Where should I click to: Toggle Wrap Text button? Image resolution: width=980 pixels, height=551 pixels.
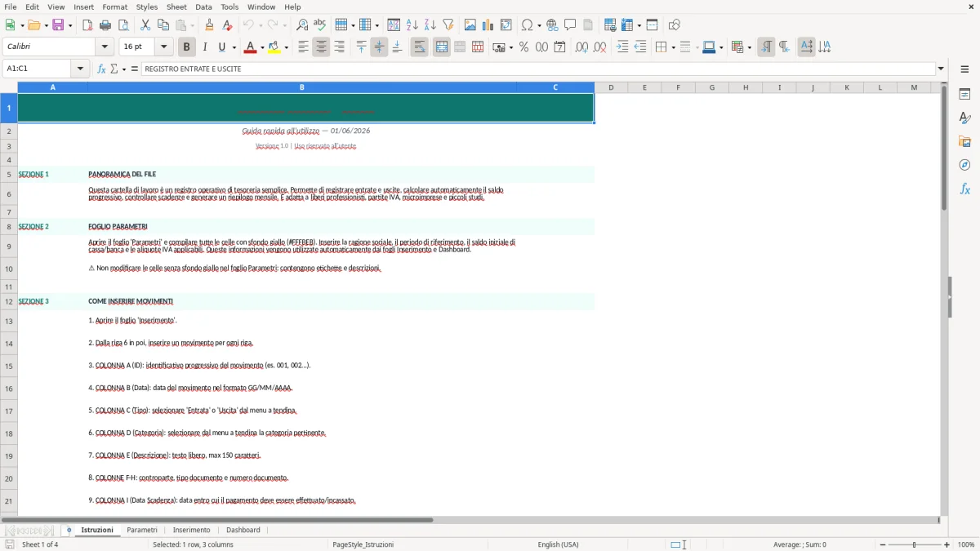(x=420, y=47)
